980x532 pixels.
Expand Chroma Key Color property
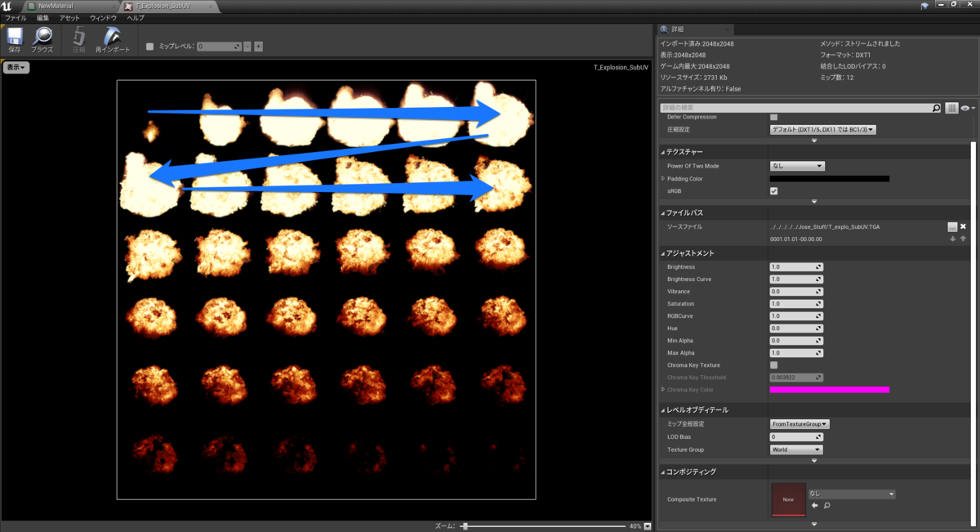(662, 389)
